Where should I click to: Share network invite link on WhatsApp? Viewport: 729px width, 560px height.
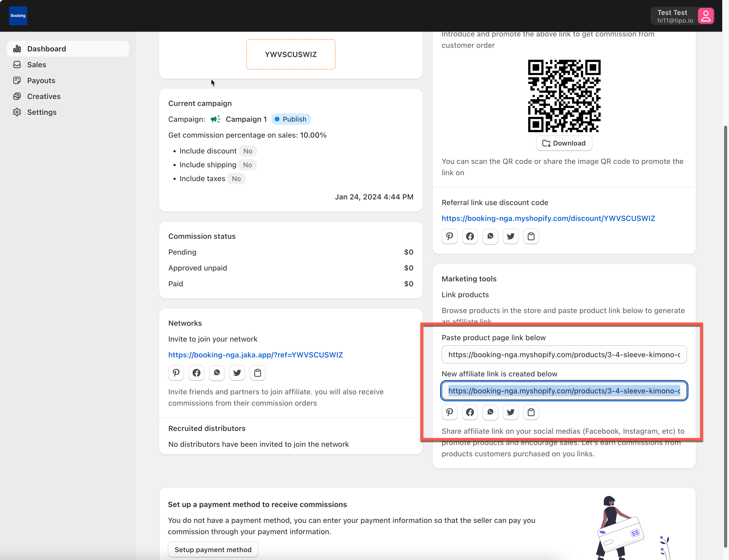pyautogui.click(x=217, y=373)
